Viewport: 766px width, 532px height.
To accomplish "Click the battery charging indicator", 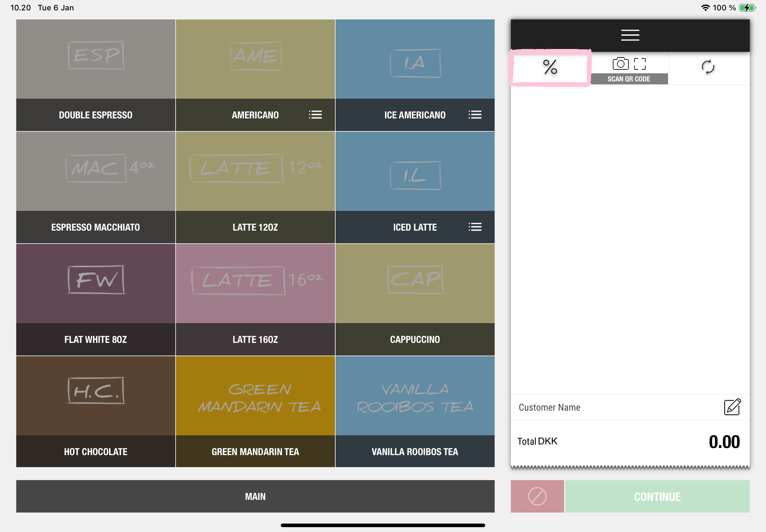I will [746, 8].
